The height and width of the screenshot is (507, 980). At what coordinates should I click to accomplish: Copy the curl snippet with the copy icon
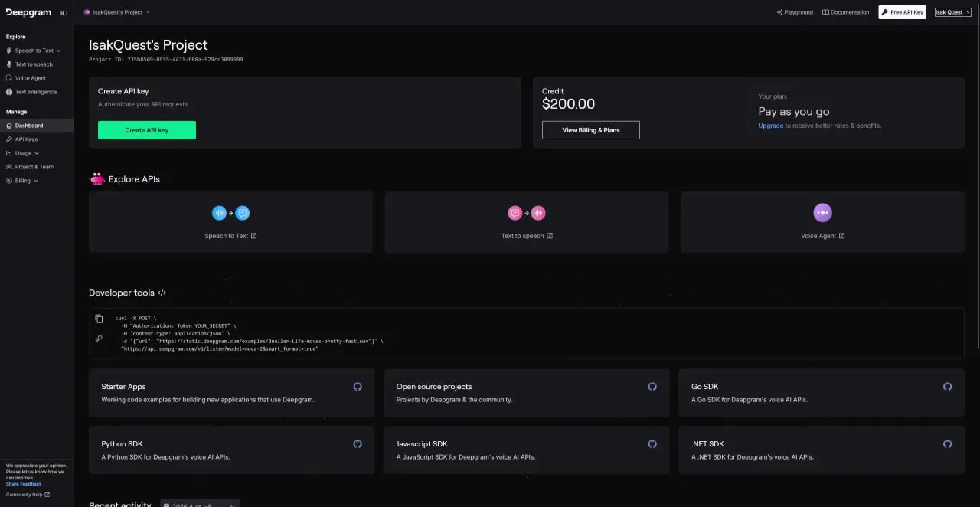point(99,319)
